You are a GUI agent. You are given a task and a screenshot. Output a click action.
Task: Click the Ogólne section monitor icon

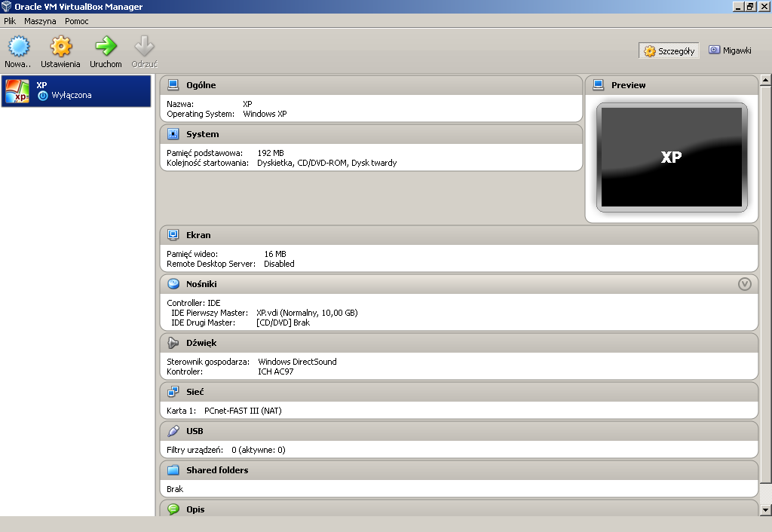click(173, 85)
